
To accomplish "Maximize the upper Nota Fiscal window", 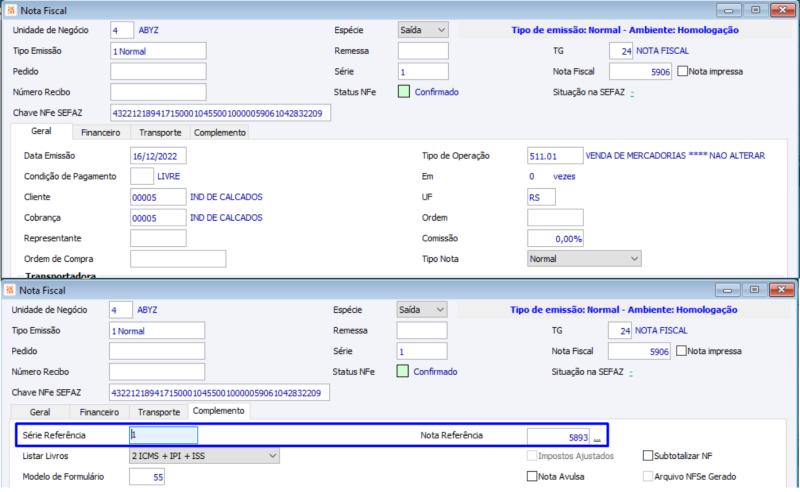I will point(756,10).
